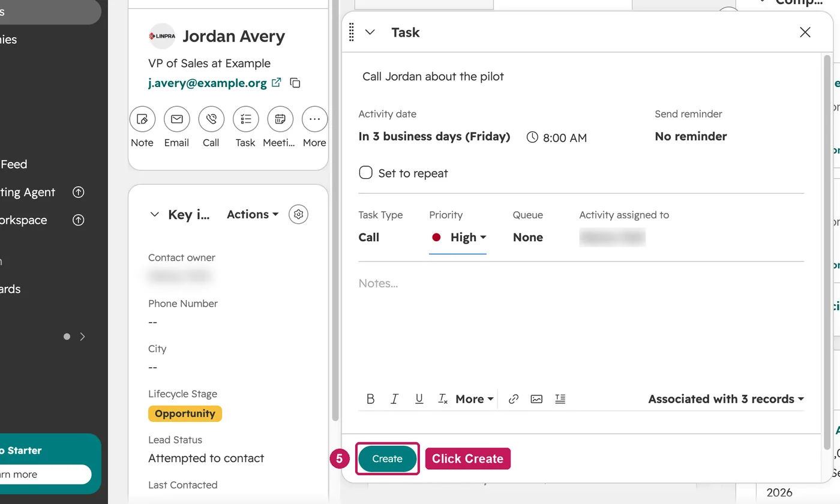Minimize the Task window using the chevron
The height and width of the screenshot is (504, 840).
(x=370, y=32)
